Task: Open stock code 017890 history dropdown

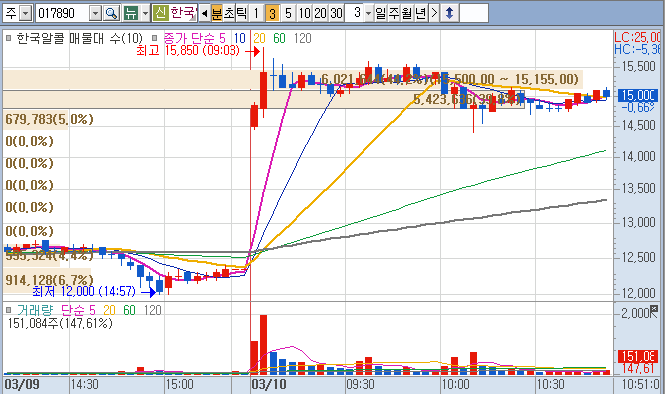Action: pyautogui.click(x=95, y=13)
